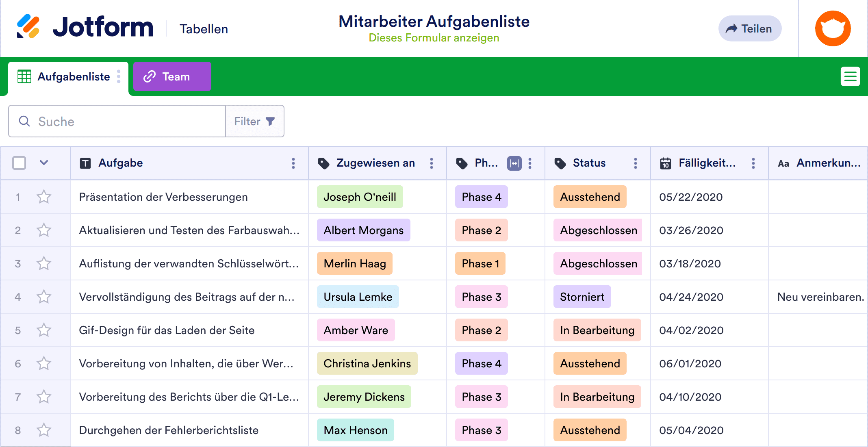The height and width of the screenshot is (447, 868).
Task: Click the magnifier search icon
Action: 24,121
